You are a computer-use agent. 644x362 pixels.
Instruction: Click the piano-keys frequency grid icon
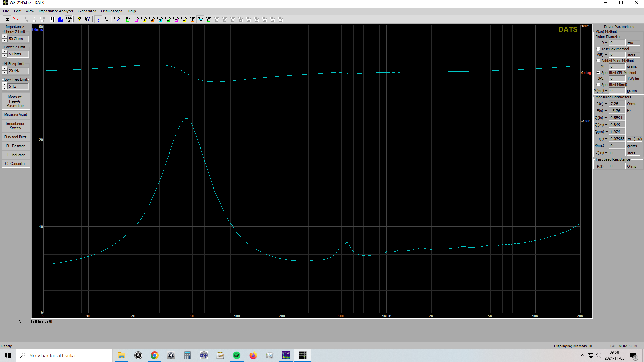(x=53, y=19)
